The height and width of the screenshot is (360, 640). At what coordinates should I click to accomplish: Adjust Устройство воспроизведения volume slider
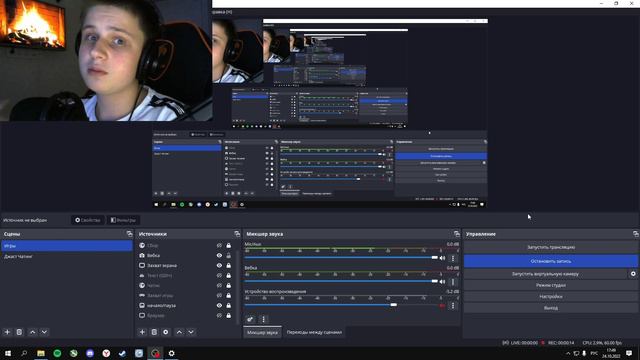pyautogui.click(x=341, y=305)
